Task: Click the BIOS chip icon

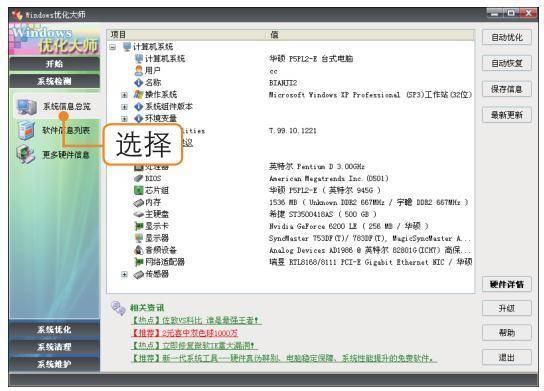Action: (x=139, y=178)
